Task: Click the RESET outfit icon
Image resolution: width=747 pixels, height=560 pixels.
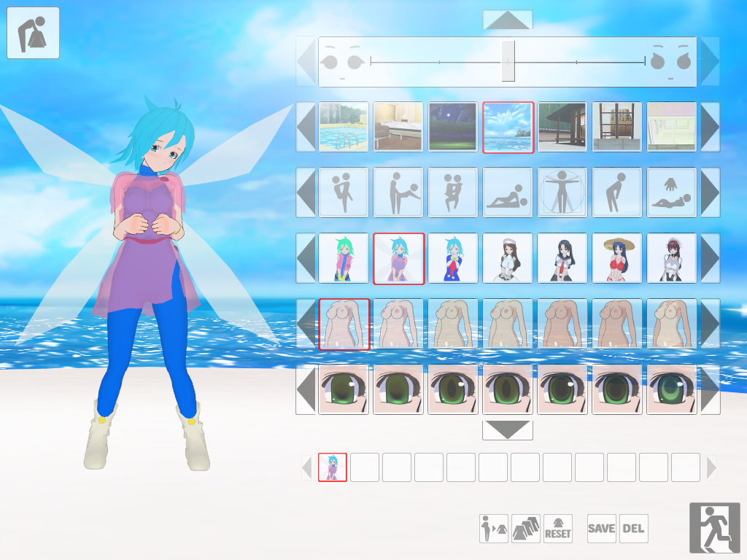Action: 558,529
